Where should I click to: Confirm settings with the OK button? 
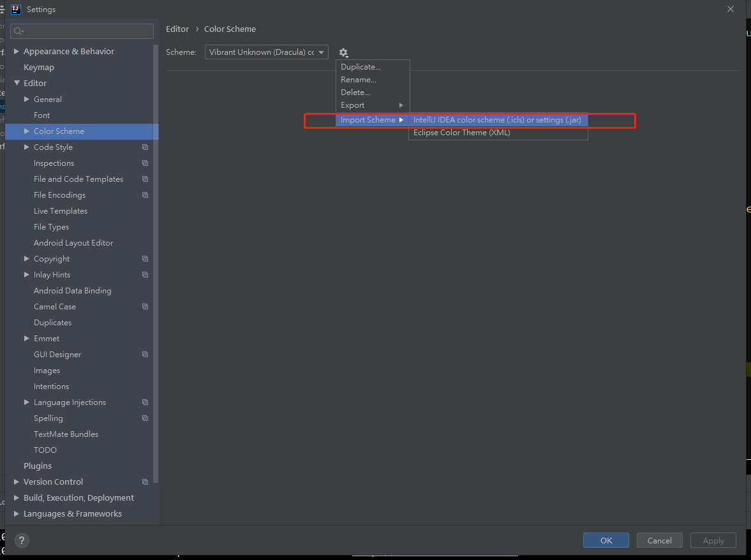[605, 540]
